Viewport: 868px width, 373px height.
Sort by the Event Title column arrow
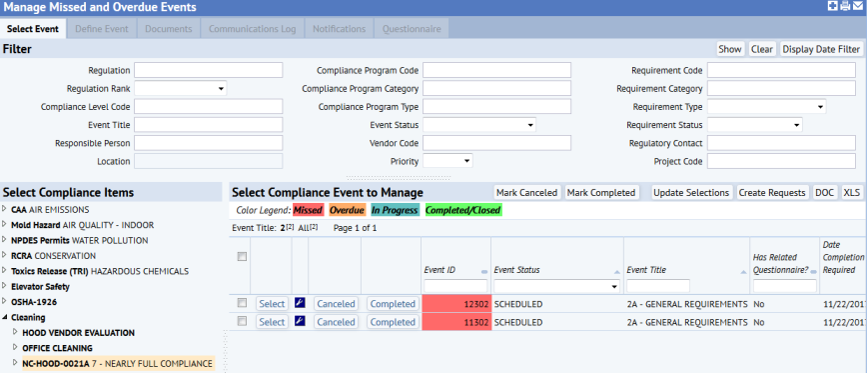coord(742,272)
